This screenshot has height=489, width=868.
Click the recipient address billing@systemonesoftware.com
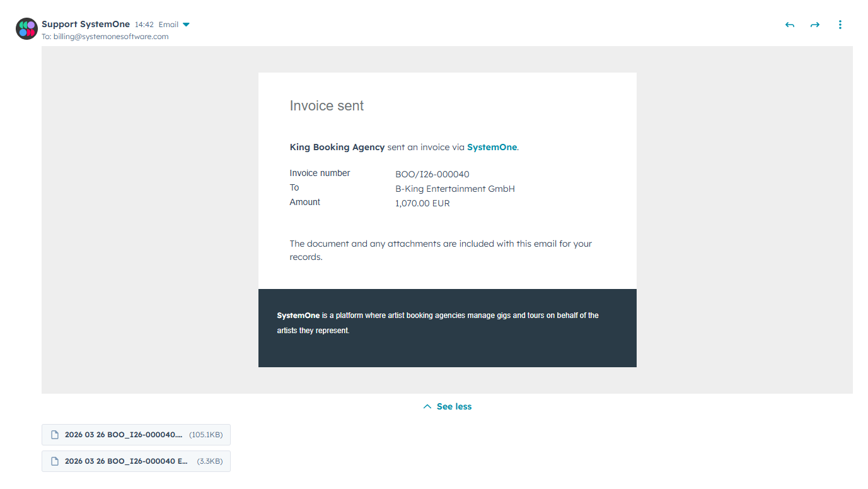click(x=111, y=37)
